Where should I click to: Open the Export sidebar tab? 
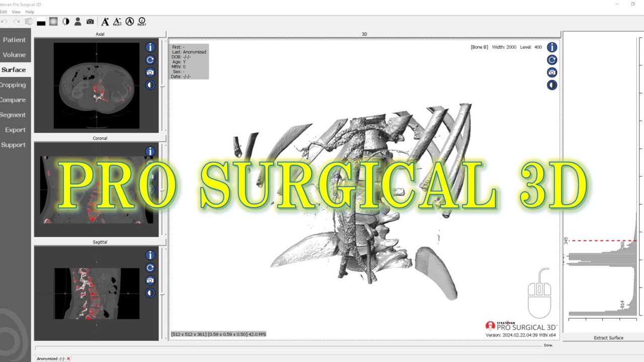tap(15, 130)
